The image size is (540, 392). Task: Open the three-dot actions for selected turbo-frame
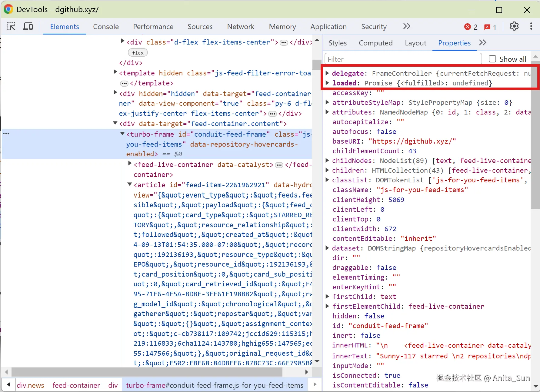6,134
